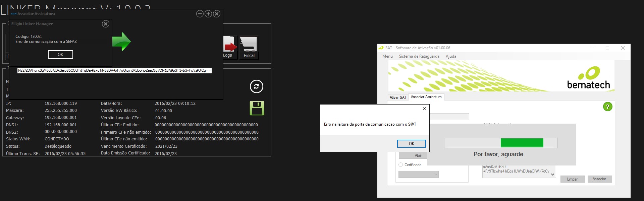Expand the dropdown below Certificado

[419, 174]
